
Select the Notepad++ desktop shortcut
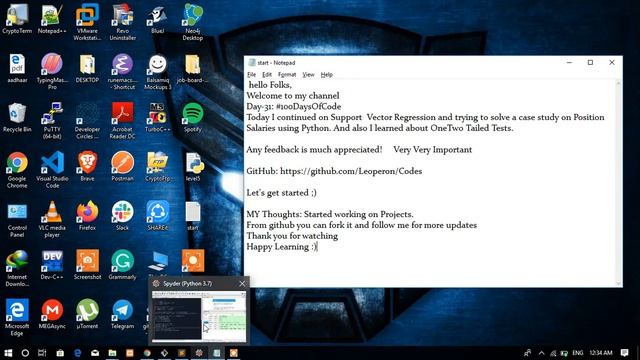52,18
